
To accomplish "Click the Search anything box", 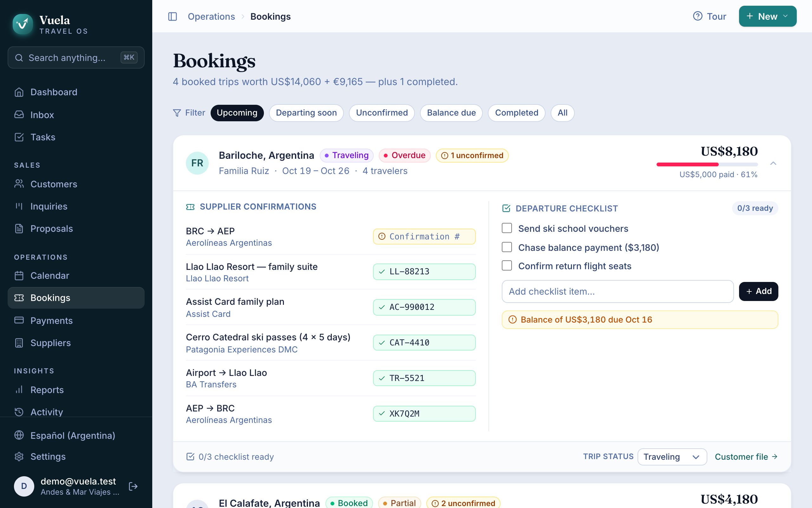I will tap(76, 57).
